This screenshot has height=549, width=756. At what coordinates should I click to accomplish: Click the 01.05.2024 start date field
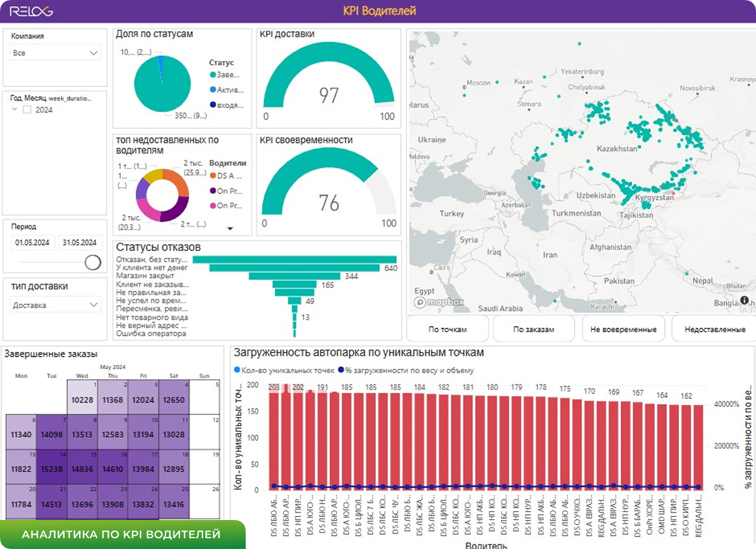[x=32, y=242]
